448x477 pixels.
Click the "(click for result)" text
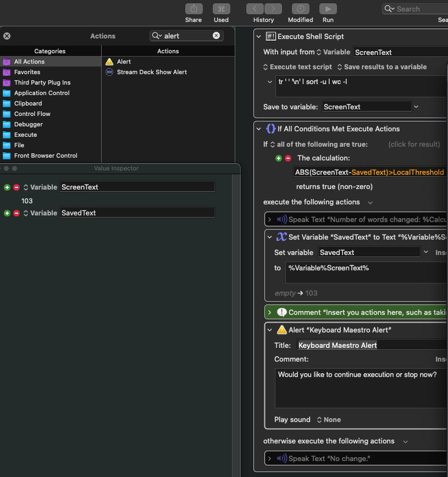414,145
